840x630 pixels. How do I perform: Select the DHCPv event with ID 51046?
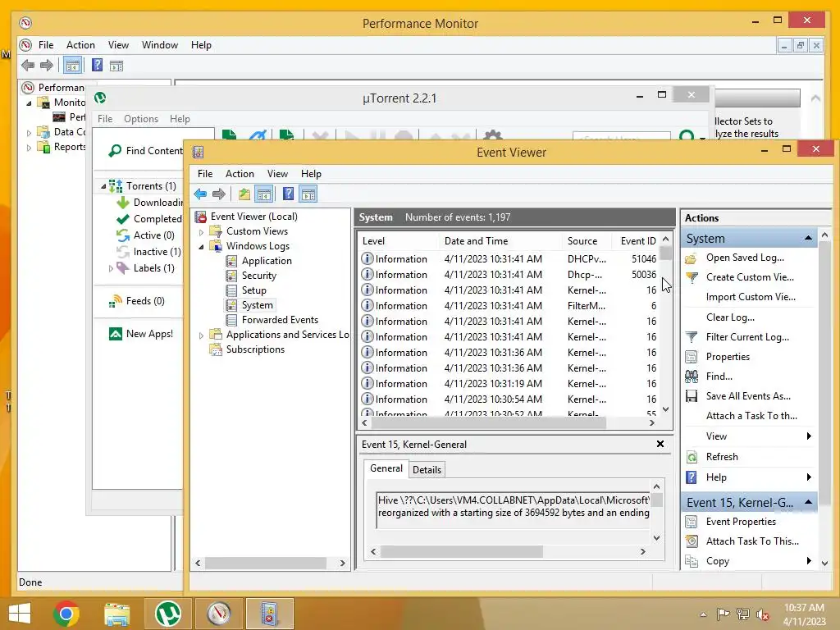point(509,258)
